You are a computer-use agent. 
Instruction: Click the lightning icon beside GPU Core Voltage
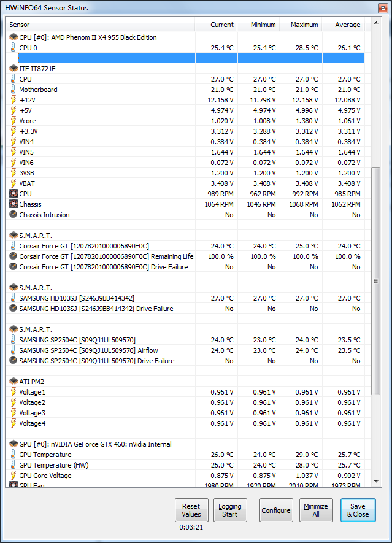tap(13, 475)
